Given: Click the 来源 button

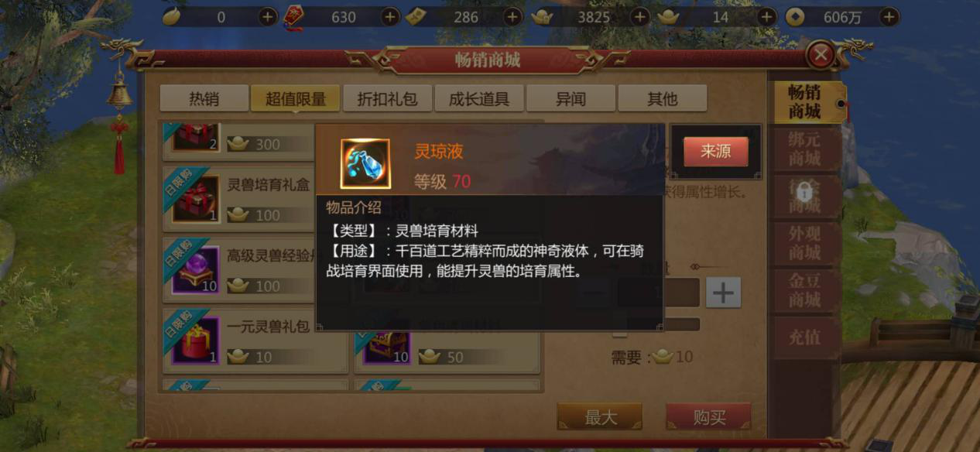Looking at the screenshot, I should tap(715, 152).
